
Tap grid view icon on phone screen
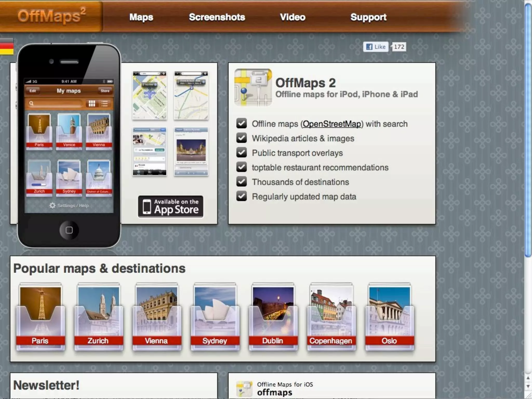[92, 104]
